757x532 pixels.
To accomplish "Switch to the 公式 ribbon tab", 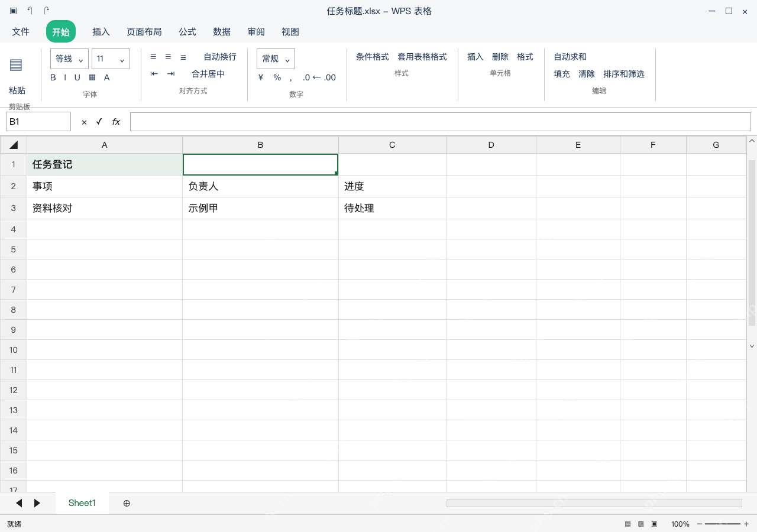I will [x=187, y=32].
